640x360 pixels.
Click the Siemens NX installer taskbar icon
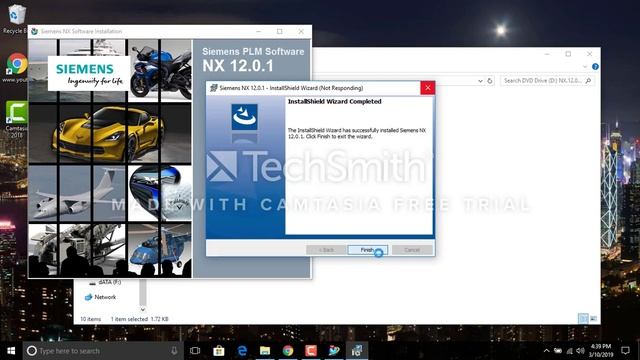click(334, 351)
